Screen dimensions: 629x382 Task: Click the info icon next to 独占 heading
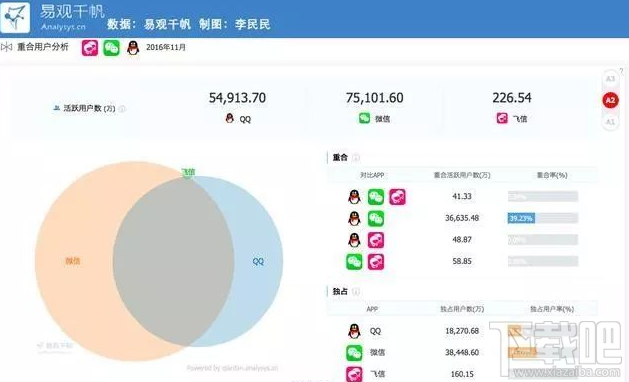[356, 292]
